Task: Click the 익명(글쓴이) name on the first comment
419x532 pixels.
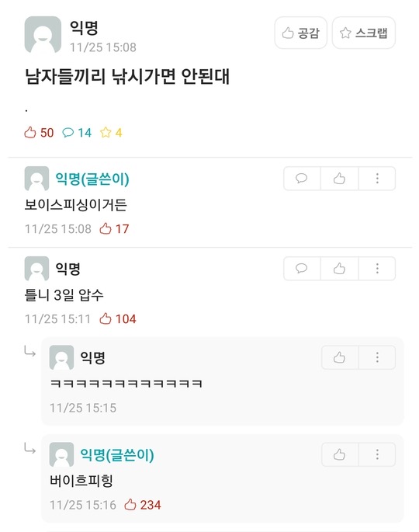Action: pos(92,179)
